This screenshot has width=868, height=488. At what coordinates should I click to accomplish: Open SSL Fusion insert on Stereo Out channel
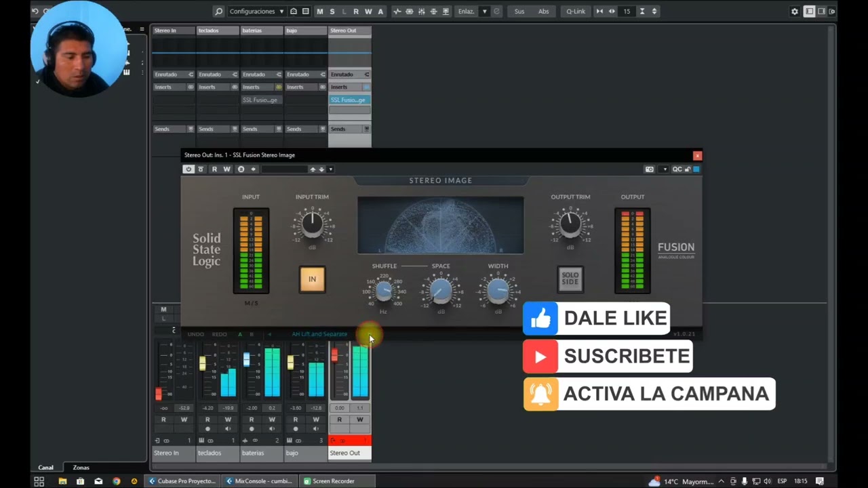coord(350,100)
